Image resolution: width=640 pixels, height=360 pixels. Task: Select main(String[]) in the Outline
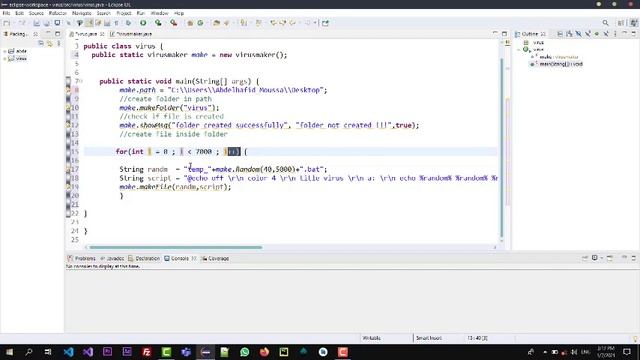[x=557, y=64]
